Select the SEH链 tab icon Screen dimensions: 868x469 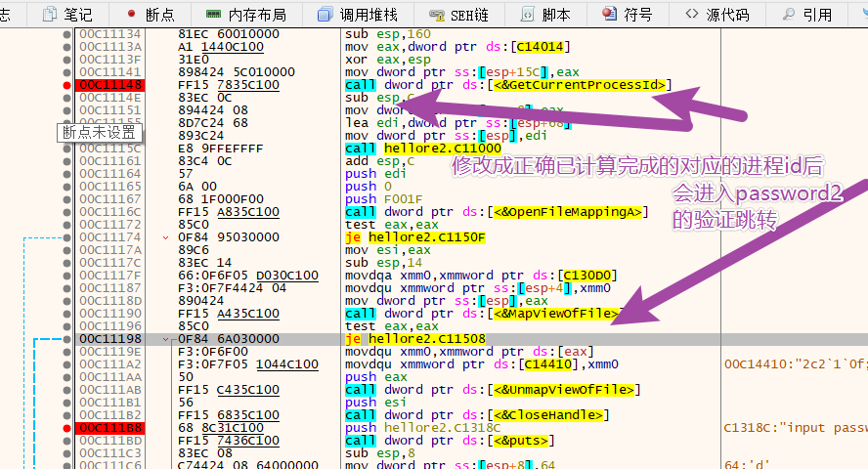click(434, 14)
